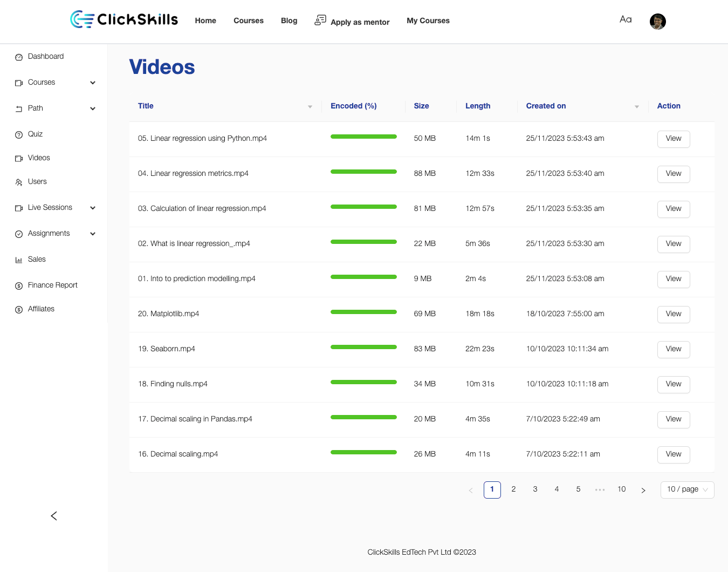Image resolution: width=728 pixels, height=572 pixels.
Task: Click the Finance Report icon
Action: point(19,285)
